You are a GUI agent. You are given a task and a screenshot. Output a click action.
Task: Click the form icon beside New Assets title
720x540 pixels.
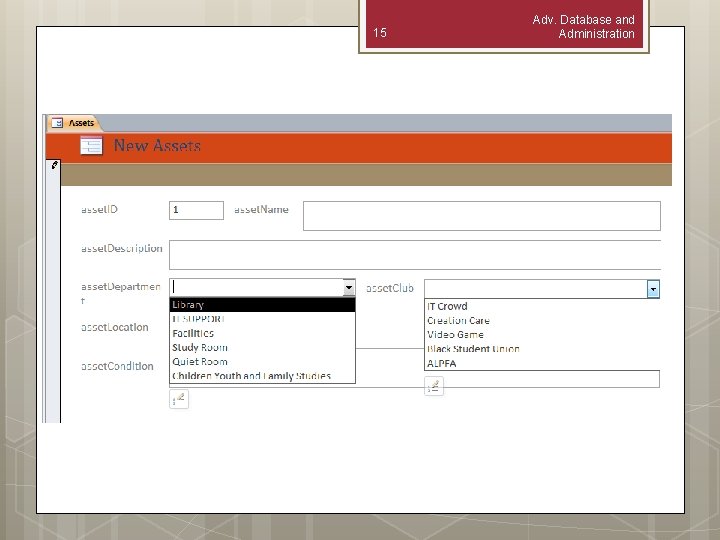(x=91, y=146)
